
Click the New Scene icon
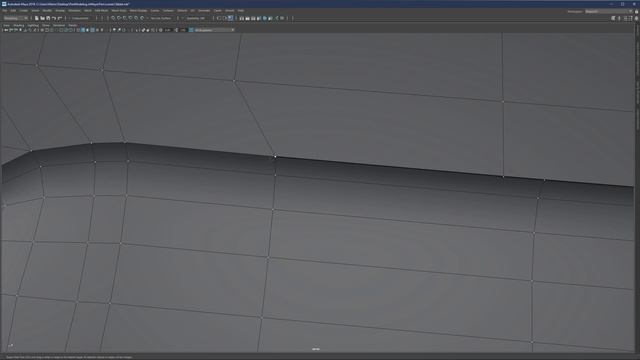36,18
